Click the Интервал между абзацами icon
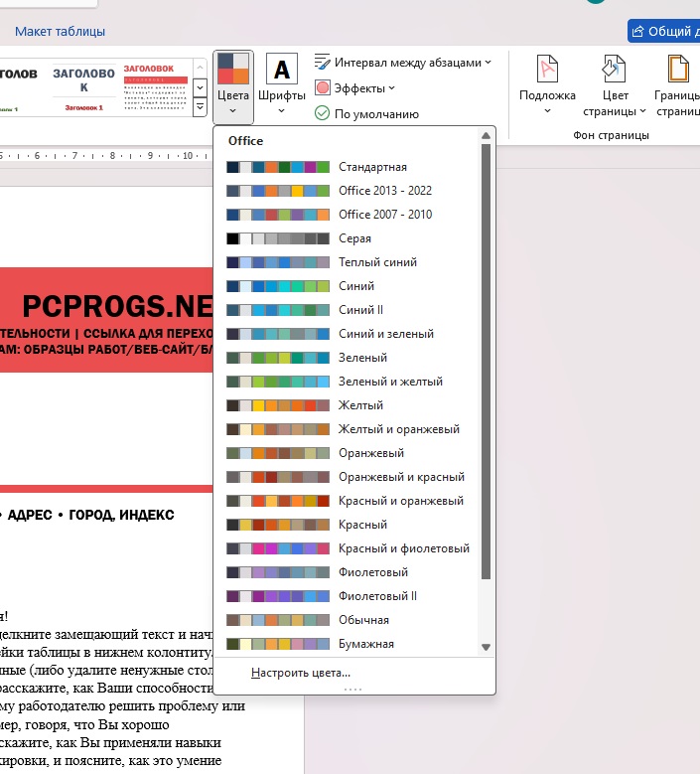 [x=322, y=63]
